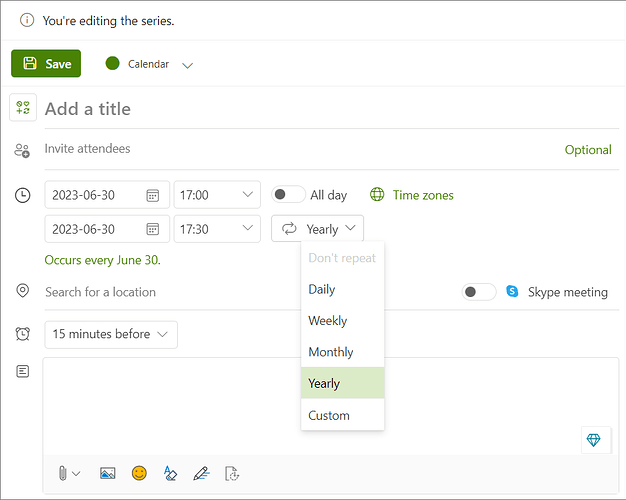Open the 15 minutes before reminder dropdown
The image size is (626, 500).
tap(111, 334)
